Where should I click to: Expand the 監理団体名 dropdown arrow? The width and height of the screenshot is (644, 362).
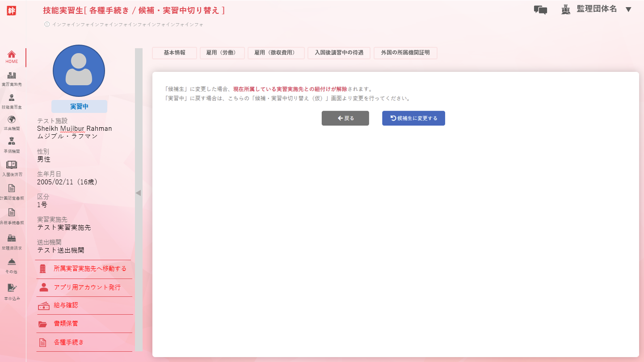[628, 9]
